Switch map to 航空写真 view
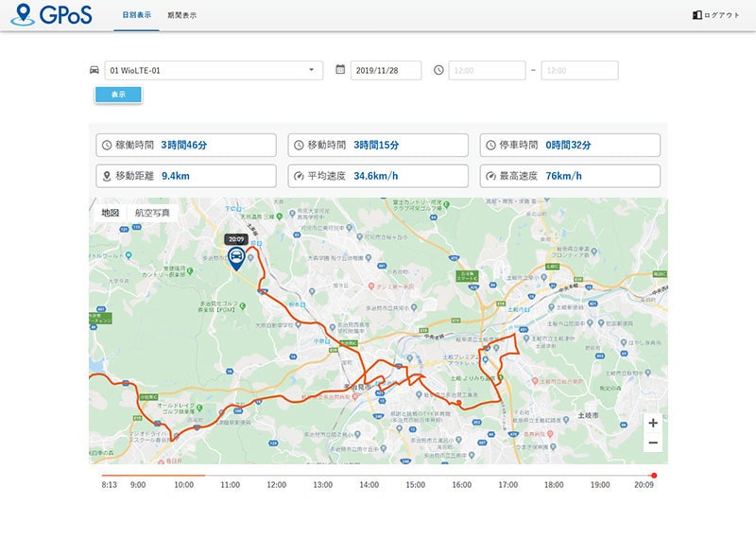This screenshot has width=756, height=539. 152,213
